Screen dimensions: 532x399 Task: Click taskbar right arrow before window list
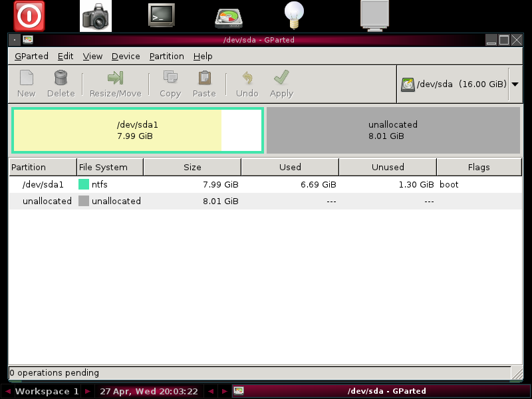[224, 391]
